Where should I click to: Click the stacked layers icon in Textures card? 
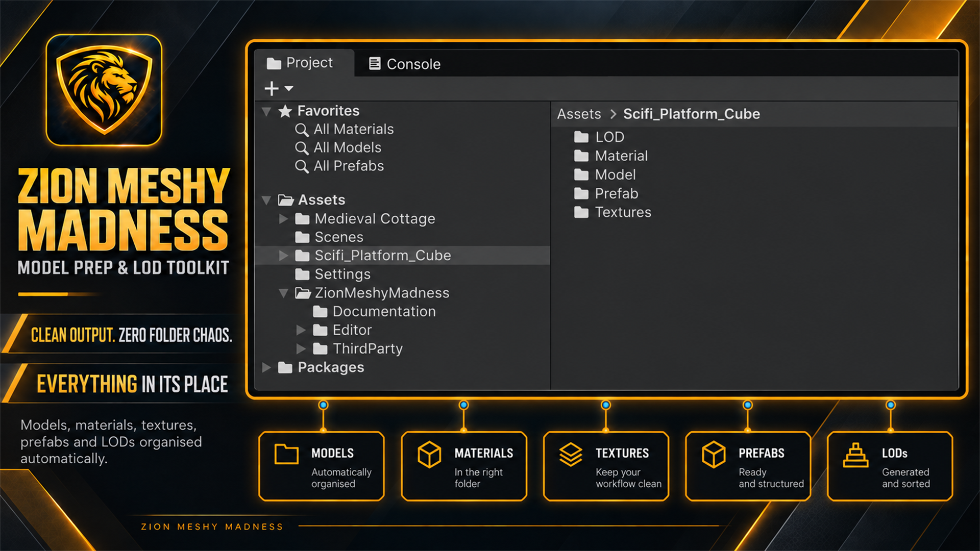point(571,455)
